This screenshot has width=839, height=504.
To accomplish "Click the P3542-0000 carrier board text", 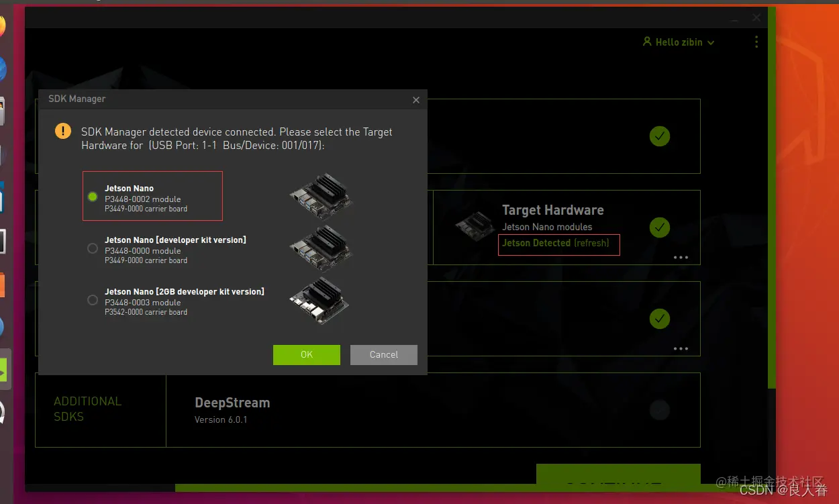I will [146, 312].
